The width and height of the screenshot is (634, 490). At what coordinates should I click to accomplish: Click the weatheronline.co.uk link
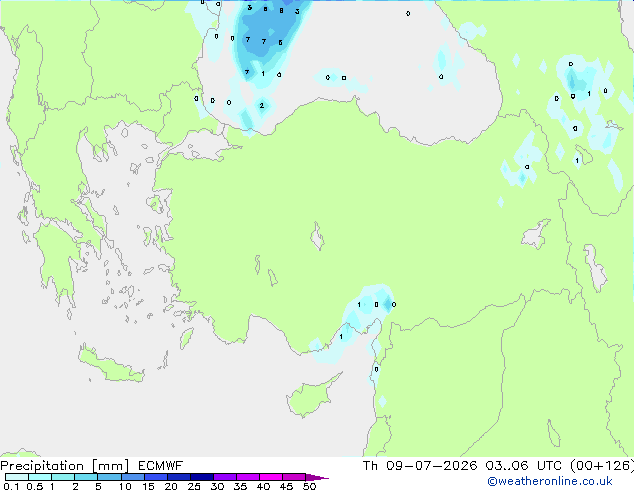point(549,481)
